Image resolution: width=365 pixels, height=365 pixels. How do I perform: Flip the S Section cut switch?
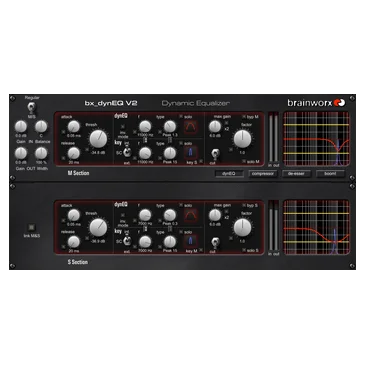pyautogui.click(x=216, y=243)
